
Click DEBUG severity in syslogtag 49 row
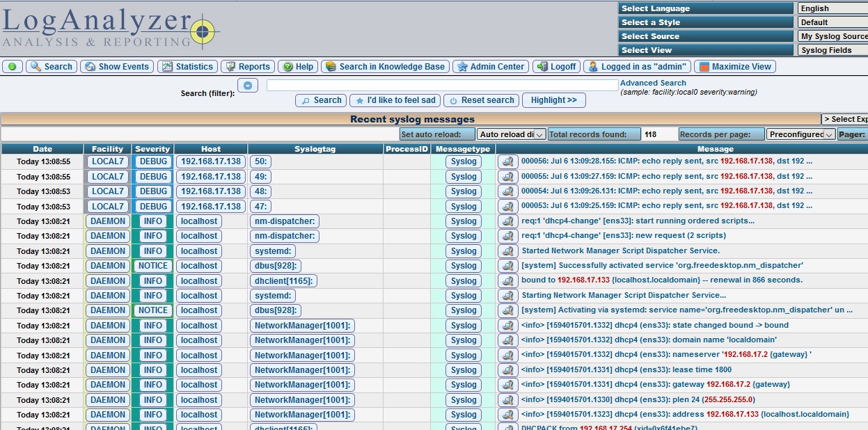[x=152, y=177]
